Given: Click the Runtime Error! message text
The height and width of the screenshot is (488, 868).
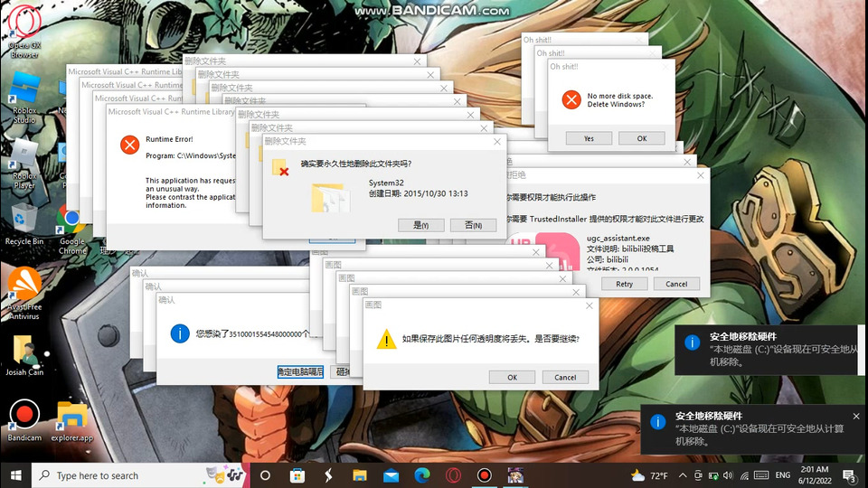Looking at the screenshot, I should click(x=169, y=139).
